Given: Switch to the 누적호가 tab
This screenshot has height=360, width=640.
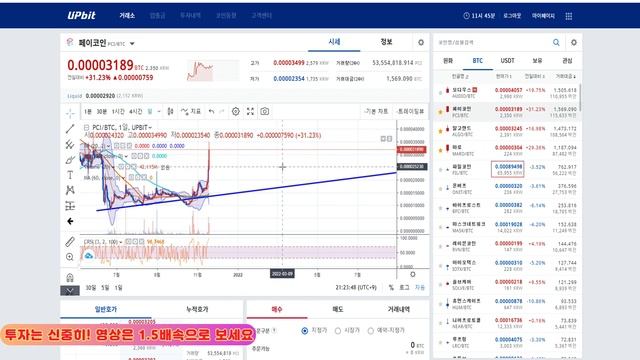Looking at the screenshot, I should click(x=197, y=309).
